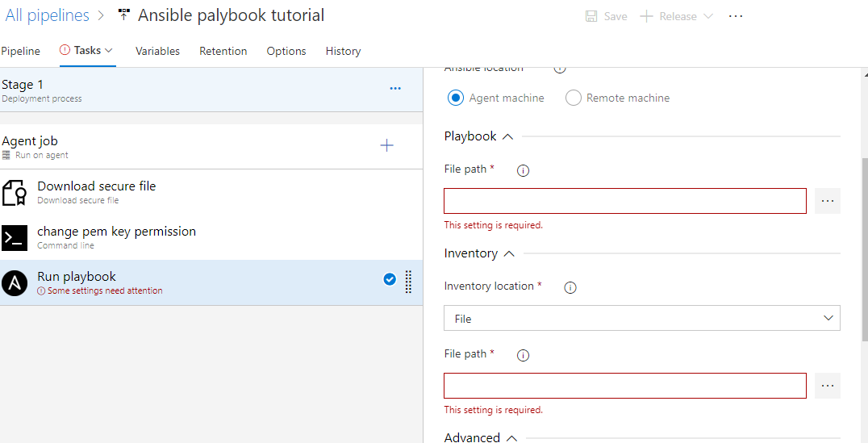This screenshot has height=443, width=868.
Task: Switch to the Variables tab
Action: pos(157,51)
